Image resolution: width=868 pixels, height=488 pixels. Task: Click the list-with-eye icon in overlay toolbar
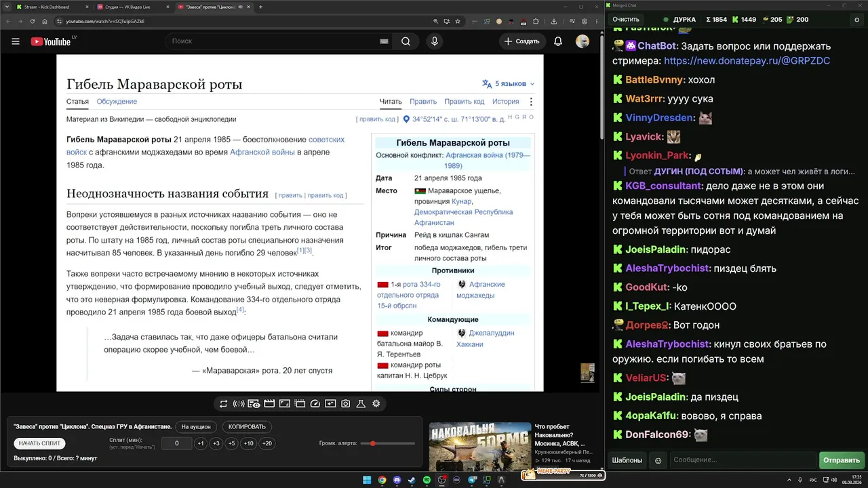(x=254, y=404)
